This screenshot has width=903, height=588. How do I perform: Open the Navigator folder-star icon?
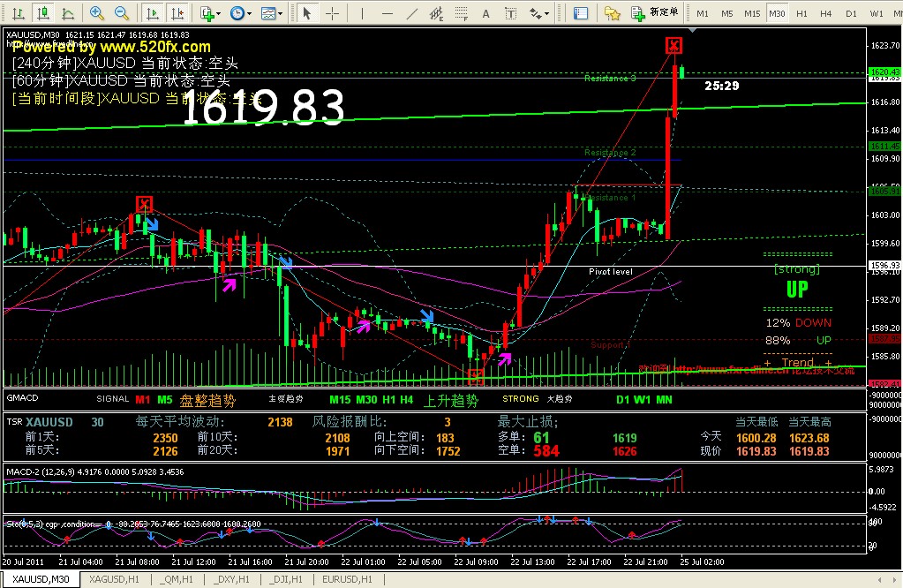(612, 12)
